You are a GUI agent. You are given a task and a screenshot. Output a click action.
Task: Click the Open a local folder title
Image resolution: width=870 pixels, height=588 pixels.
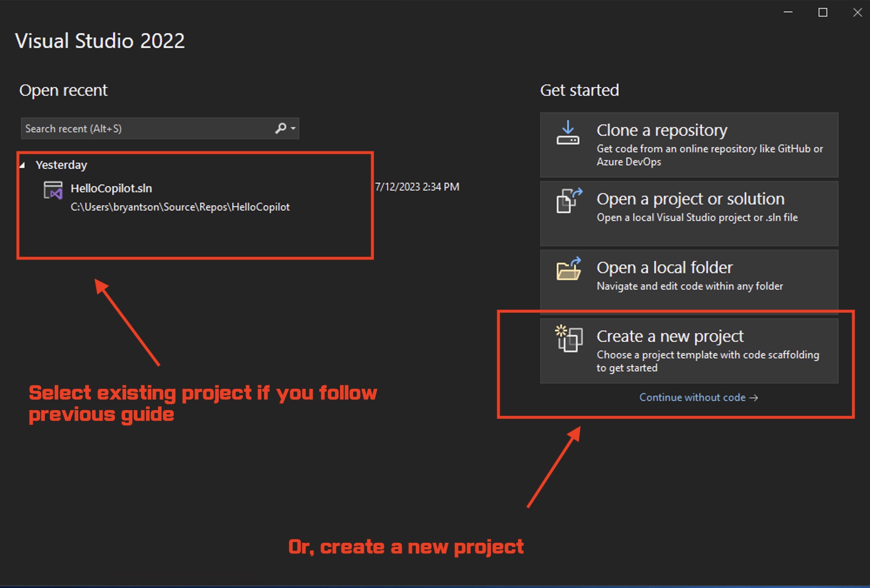(664, 267)
